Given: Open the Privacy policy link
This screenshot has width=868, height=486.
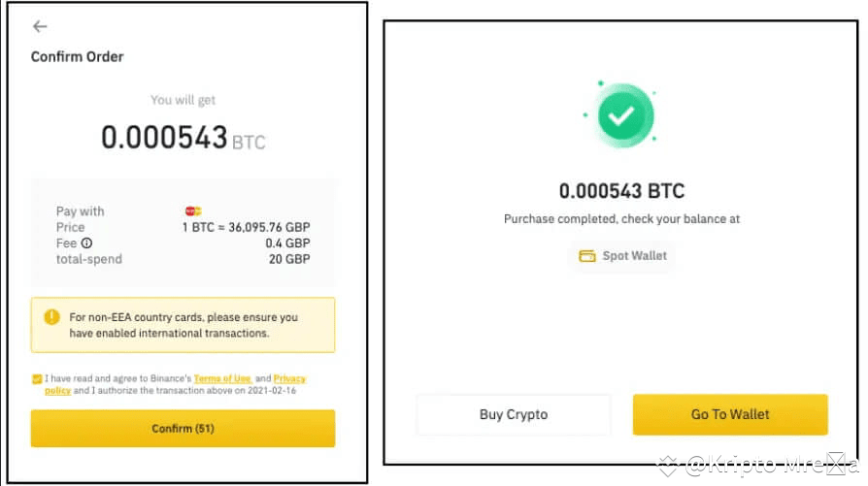Looking at the screenshot, I should coord(288,378).
